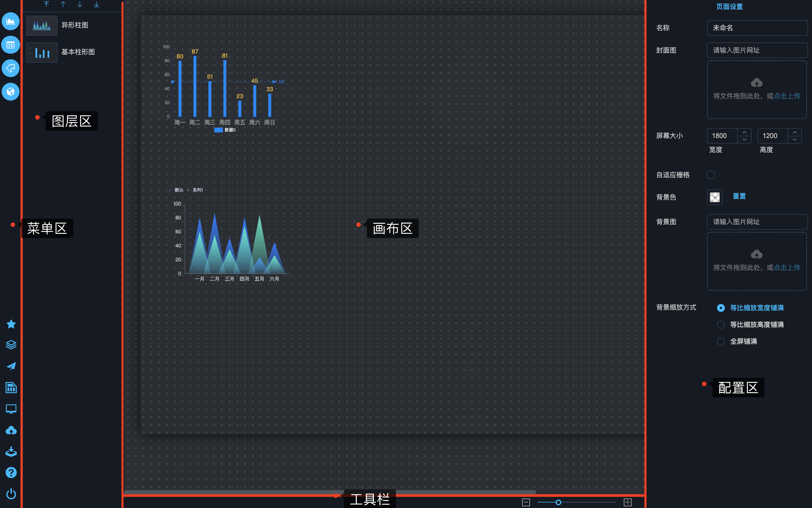Open the table components sidebar icon
The width and height of the screenshot is (812, 508).
(x=10, y=45)
